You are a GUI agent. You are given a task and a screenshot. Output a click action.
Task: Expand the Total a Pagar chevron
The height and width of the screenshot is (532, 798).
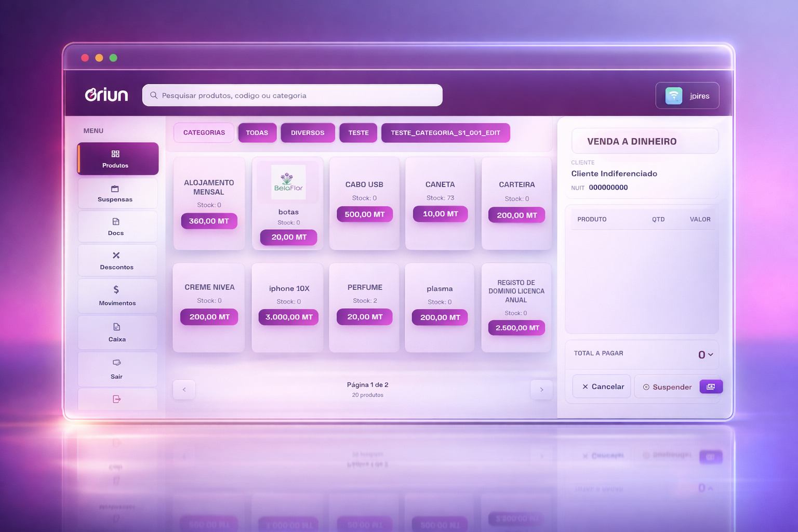point(710,354)
